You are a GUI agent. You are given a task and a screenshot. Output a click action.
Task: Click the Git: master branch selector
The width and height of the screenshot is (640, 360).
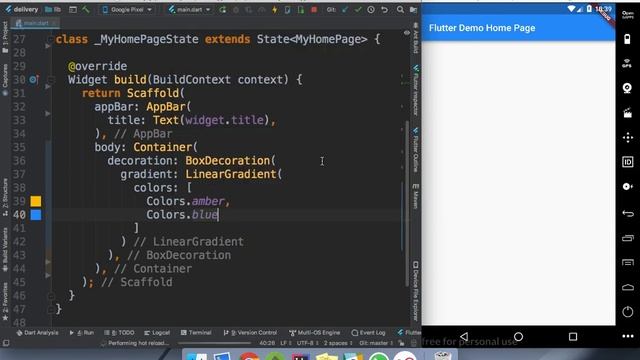(376, 343)
